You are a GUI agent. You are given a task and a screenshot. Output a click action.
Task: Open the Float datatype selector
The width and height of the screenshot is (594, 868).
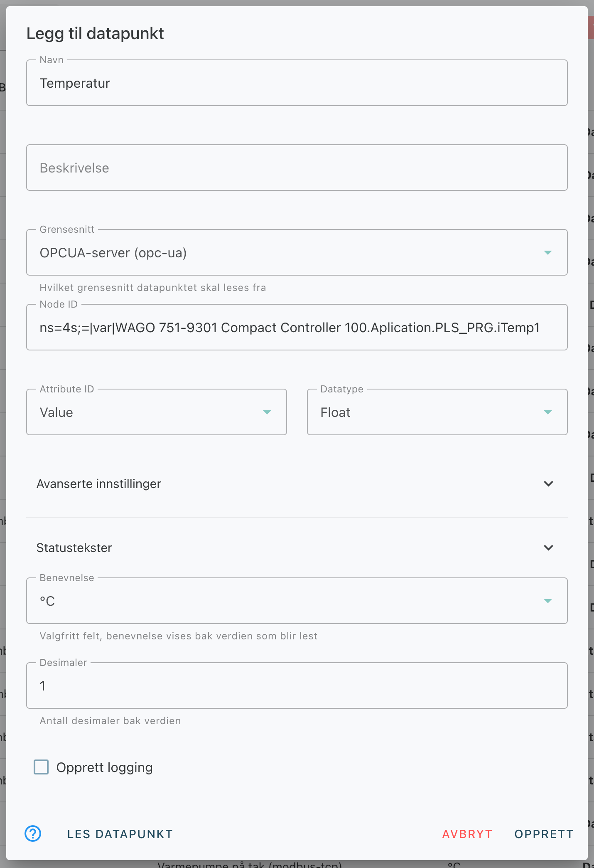pyautogui.click(x=437, y=412)
